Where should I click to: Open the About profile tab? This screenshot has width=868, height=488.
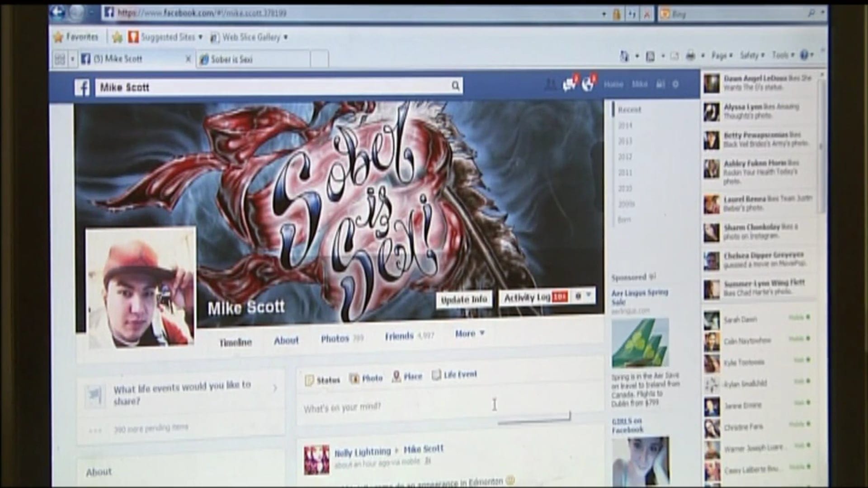pyautogui.click(x=286, y=340)
